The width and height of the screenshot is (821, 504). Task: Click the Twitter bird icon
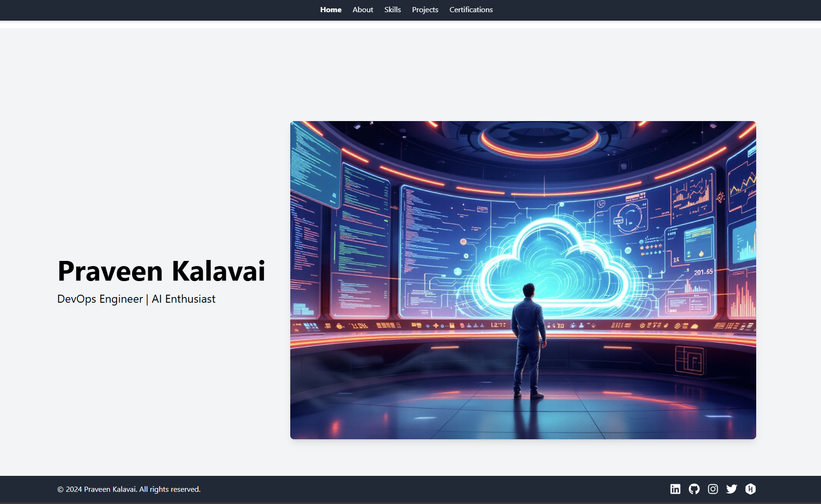point(731,489)
